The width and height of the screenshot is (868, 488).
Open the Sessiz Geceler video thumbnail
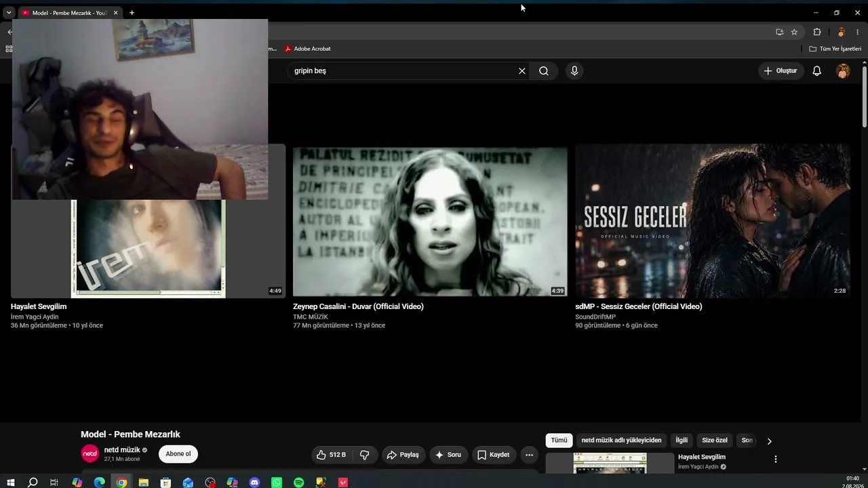point(713,221)
